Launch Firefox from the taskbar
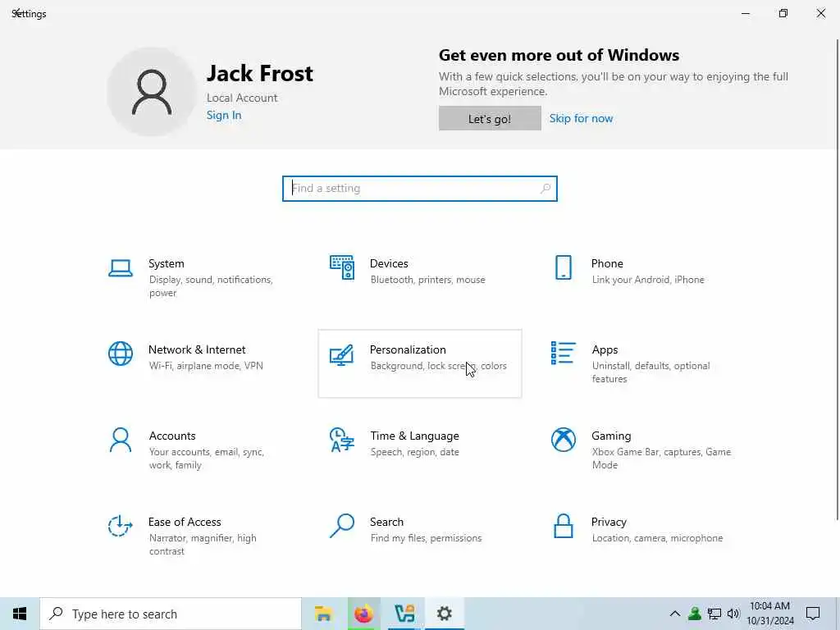 (363, 614)
